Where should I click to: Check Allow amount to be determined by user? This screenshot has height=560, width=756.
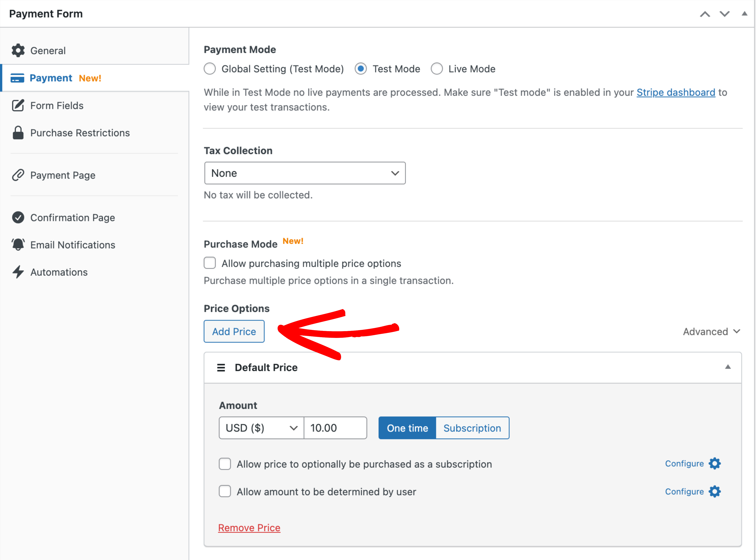[x=225, y=491]
